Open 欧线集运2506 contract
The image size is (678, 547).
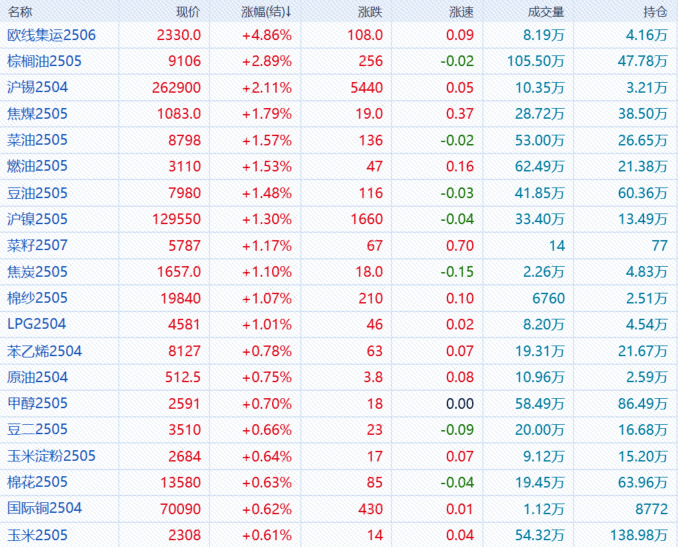pyautogui.click(x=51, y=35)
